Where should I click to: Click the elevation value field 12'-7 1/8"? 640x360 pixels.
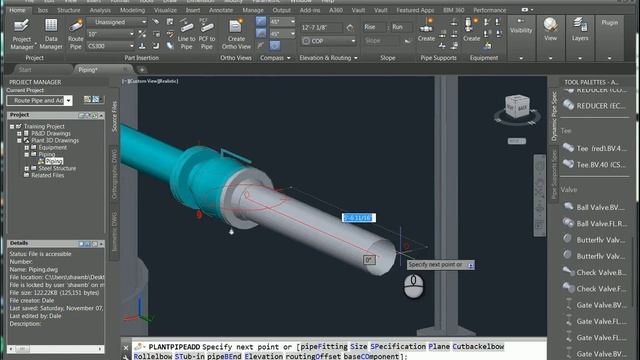click(321, 28)
